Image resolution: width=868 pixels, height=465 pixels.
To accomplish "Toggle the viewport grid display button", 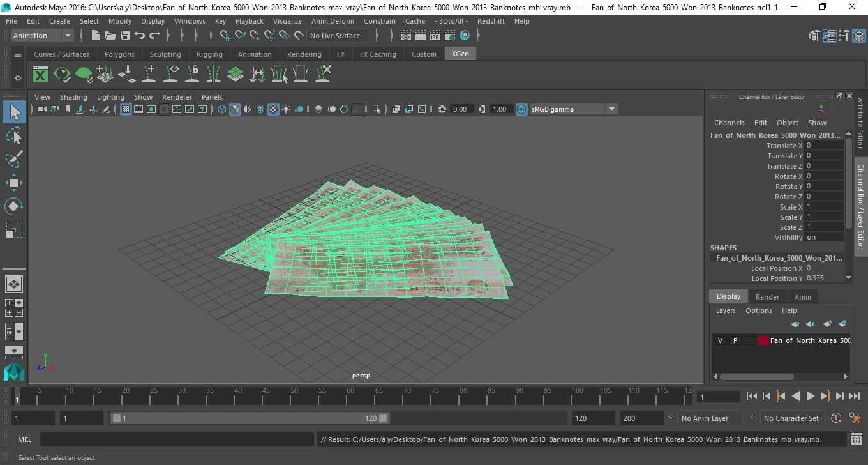I will pyautogui.click(x=126, y=109).
